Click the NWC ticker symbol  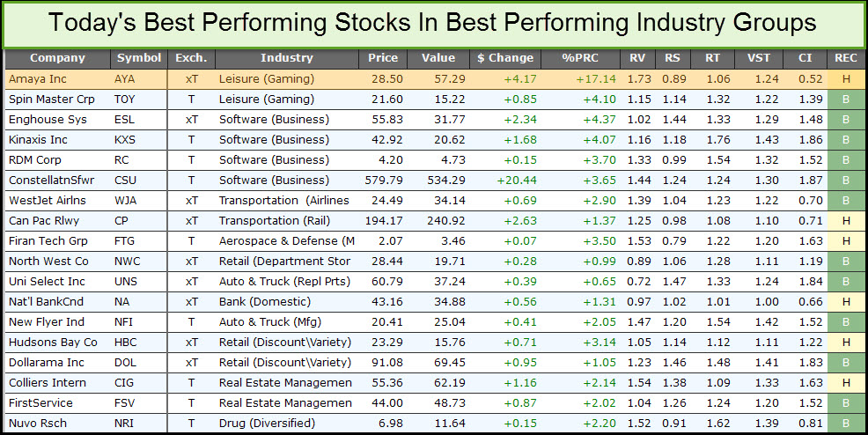pyautogui.click(x=128, y=262)
